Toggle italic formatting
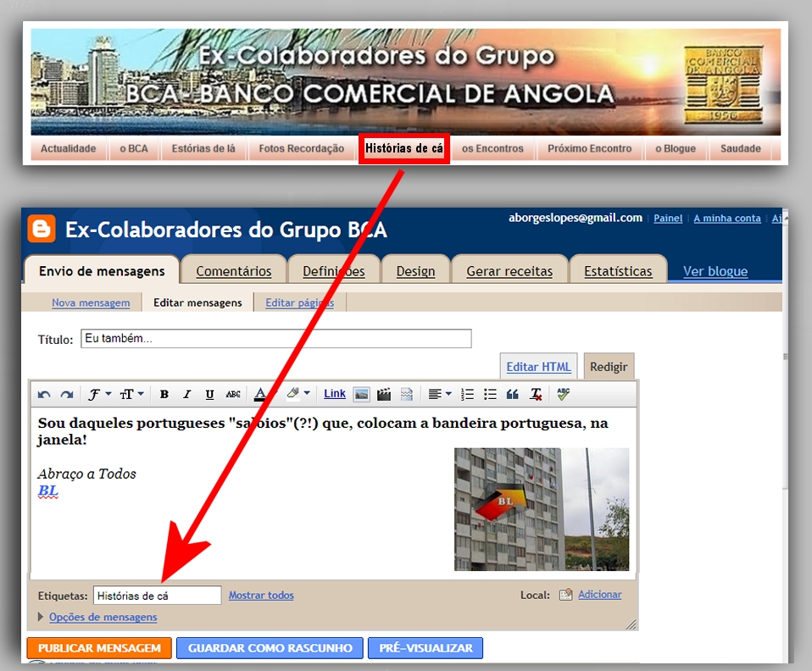The width and height of the screenshot is (812, 671). pyautogui.click(x=187, y=395)
